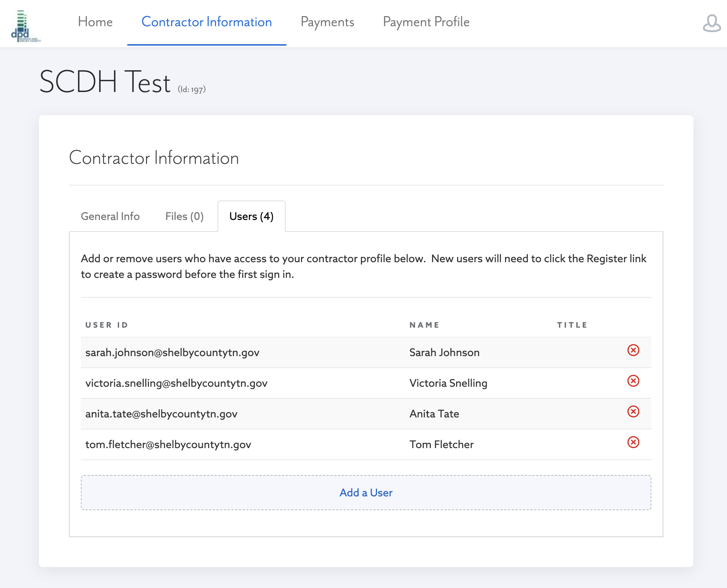727x588 pixels.
Task: Navigate to Payments
Action: (327, 22)
